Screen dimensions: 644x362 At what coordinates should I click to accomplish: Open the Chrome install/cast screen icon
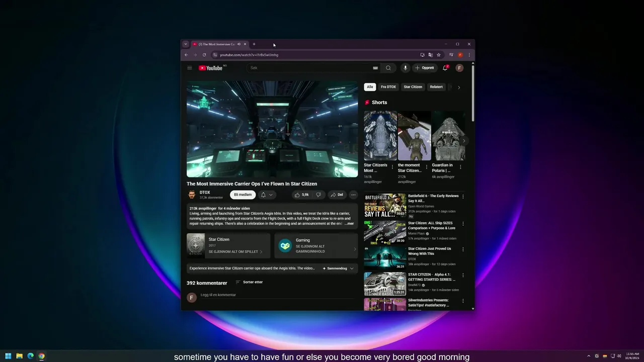(x=423, y=55)
